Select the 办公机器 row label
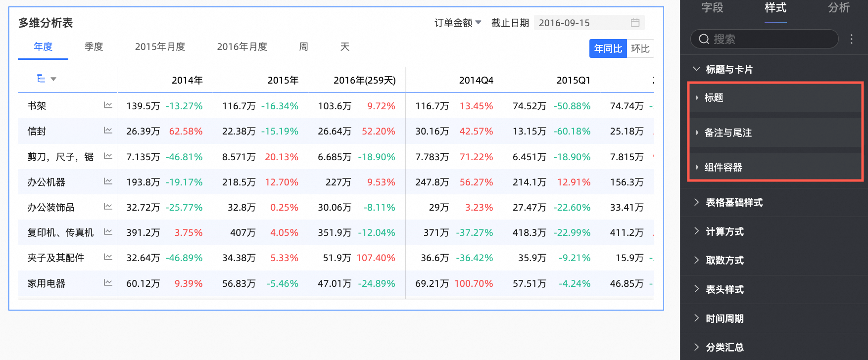Viewport: 868px width, 360px height. coord(46,182)
